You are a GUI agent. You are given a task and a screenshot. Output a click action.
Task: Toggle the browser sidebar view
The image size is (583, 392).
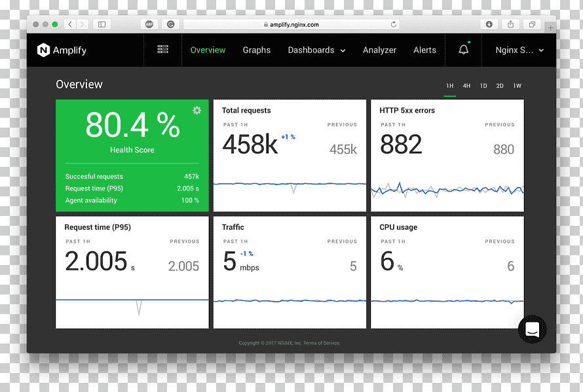(102, 24)
